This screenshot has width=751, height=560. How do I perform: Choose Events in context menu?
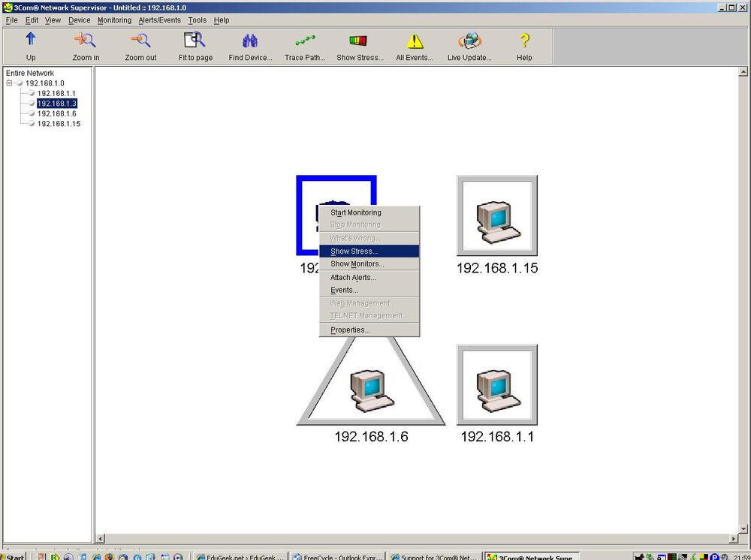(369, 290)
